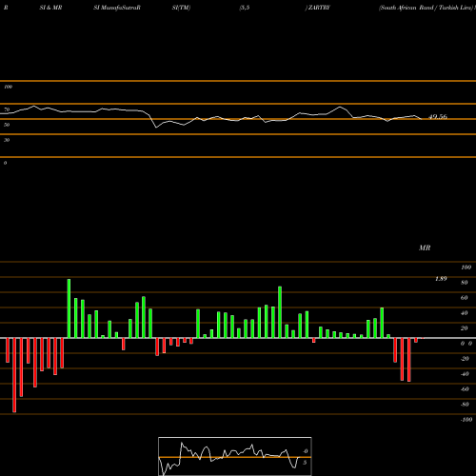Click the MR panel title text
Viewport: 476px width, 476px height.
coord(425,248)
